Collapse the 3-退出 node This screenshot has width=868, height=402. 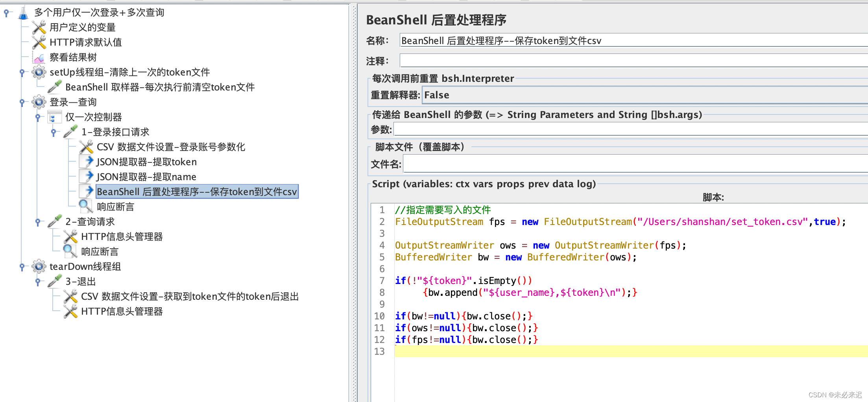click(x=38, y=282)
